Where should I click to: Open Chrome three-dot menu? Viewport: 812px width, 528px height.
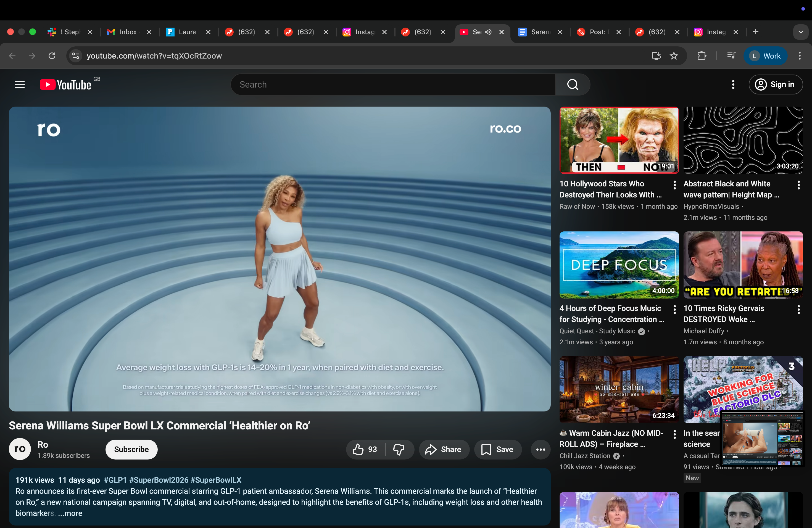(800, 56)
